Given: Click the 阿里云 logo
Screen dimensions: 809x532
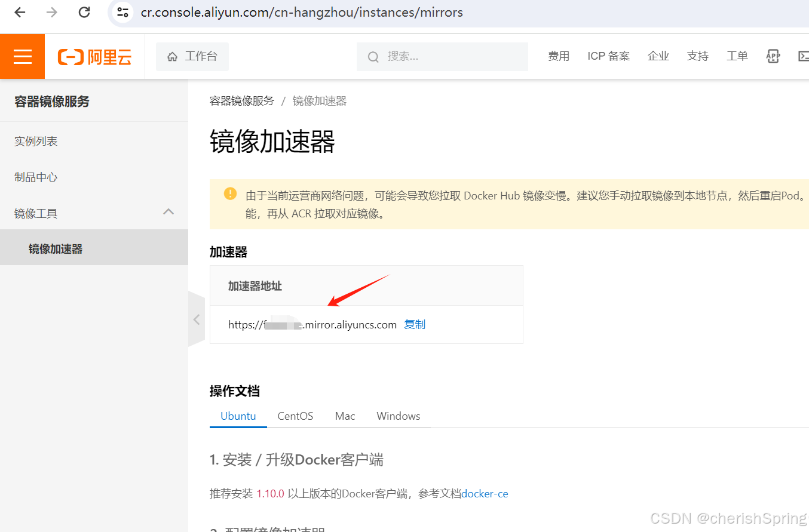Looking at the screenshot, I should click(x=94, y=57).
